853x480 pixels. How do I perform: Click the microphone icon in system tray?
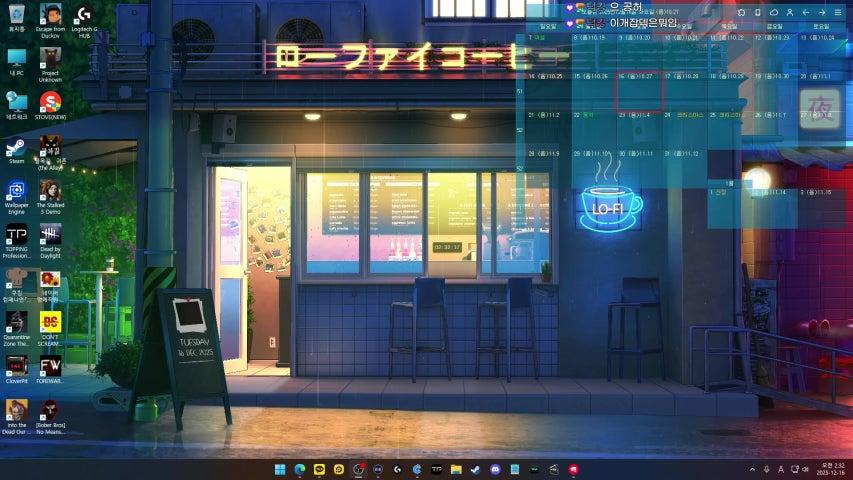[766, 469]
